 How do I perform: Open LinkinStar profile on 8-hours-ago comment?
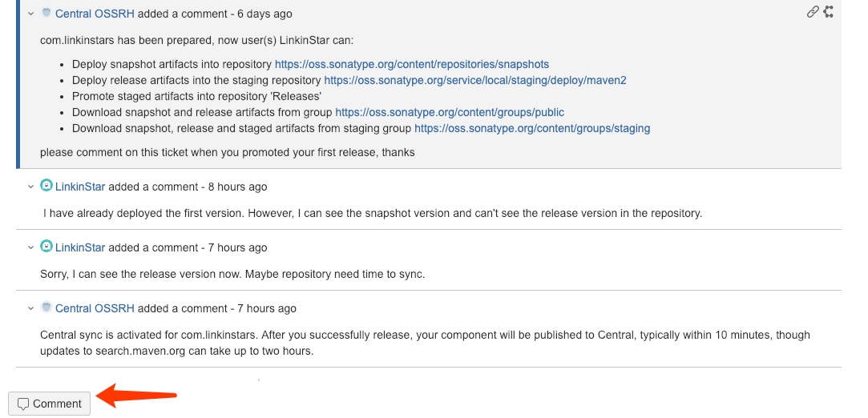80,187
